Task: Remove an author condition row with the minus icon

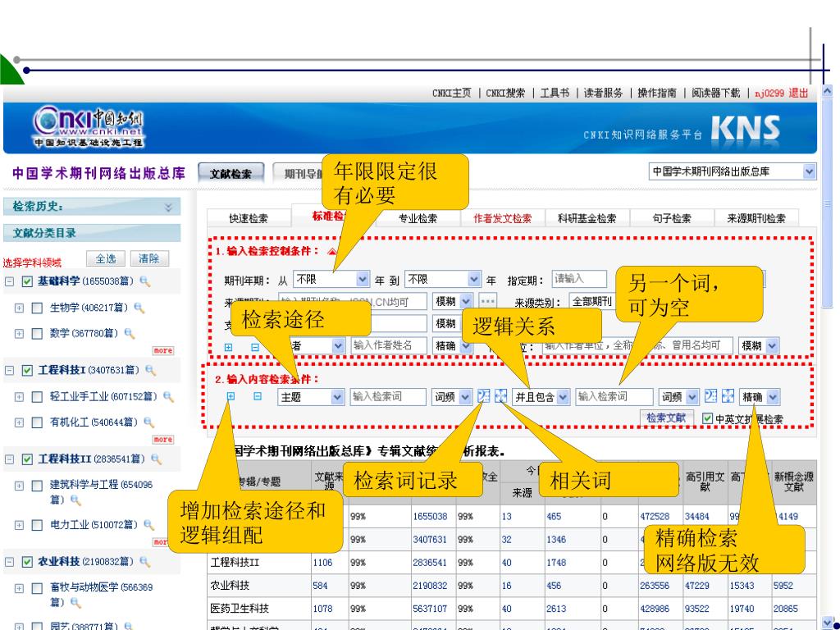Action: (255, 347)
